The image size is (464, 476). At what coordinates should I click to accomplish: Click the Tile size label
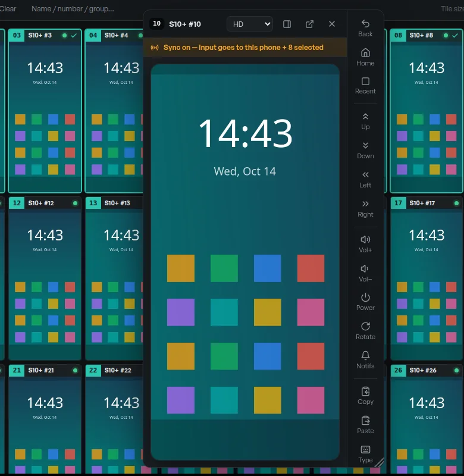(452, 9)
